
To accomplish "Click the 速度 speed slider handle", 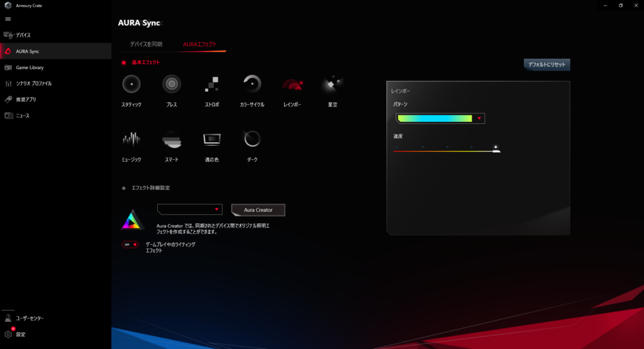I will click(496, 151).
